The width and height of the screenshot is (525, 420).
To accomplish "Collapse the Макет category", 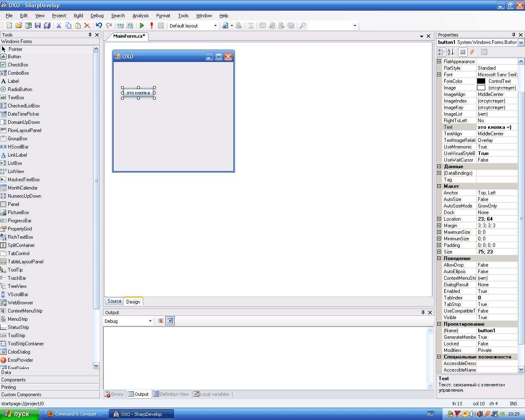I will coord(439,186).
